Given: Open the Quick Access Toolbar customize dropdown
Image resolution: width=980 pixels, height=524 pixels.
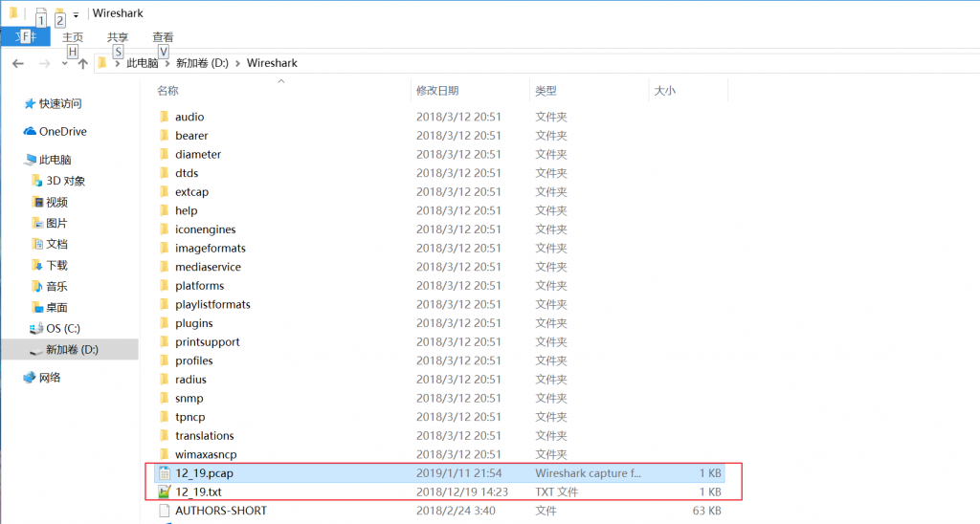Looking at the screenshot, I should [76, 15].
